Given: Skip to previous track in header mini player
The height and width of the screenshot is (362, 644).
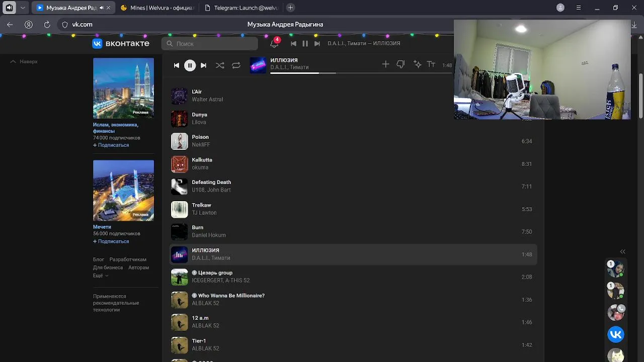Looking at the screenshot, I should (x=293, y=44).
